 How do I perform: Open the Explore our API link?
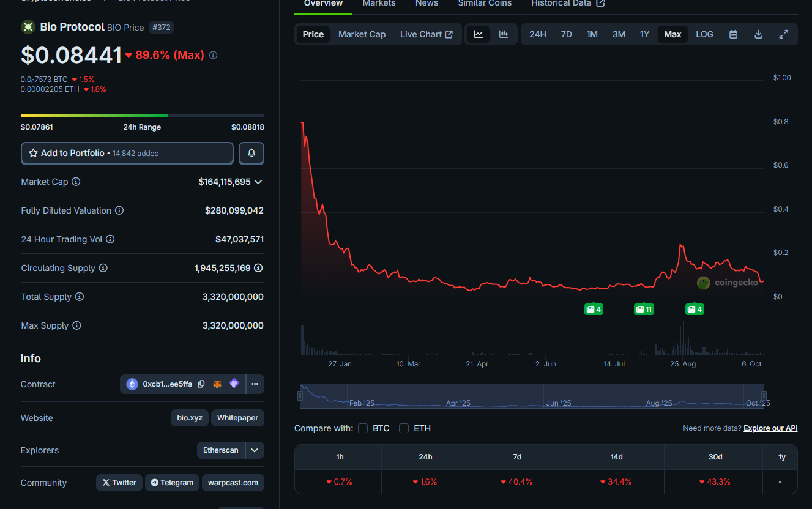click(x=770, y=428)
